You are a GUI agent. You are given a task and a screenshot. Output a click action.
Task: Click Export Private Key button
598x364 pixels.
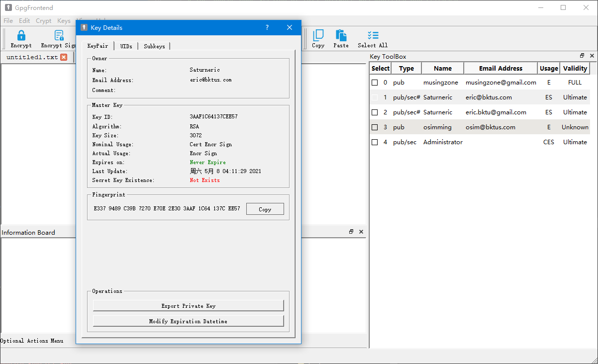(x=189, y=306)
